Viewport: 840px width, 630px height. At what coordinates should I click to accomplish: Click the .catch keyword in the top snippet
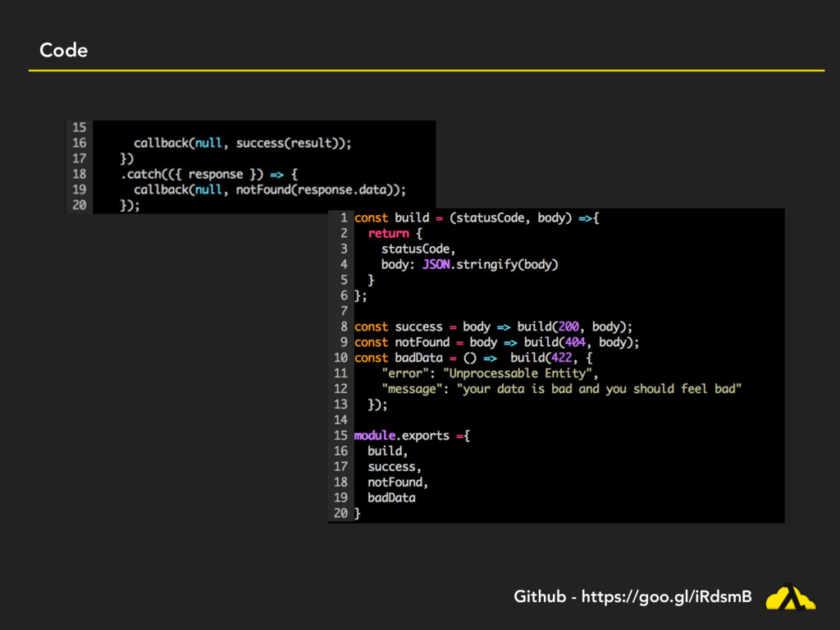click(x=141, y=174)
